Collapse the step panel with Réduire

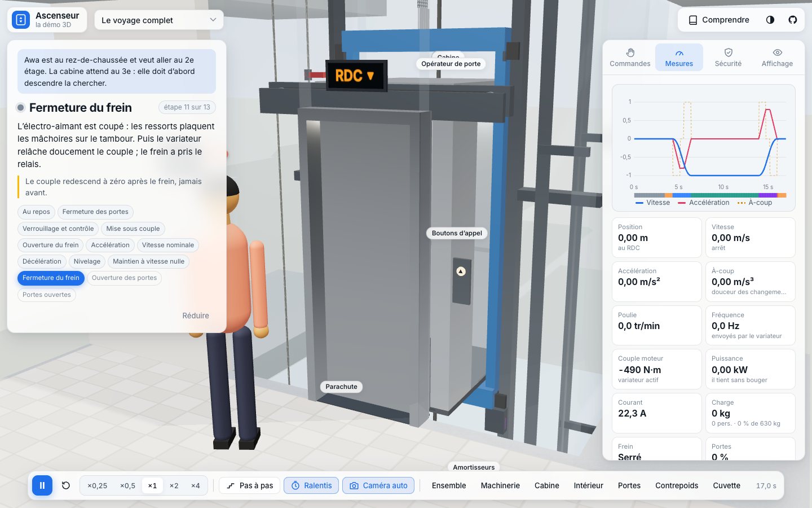point(196,316)
